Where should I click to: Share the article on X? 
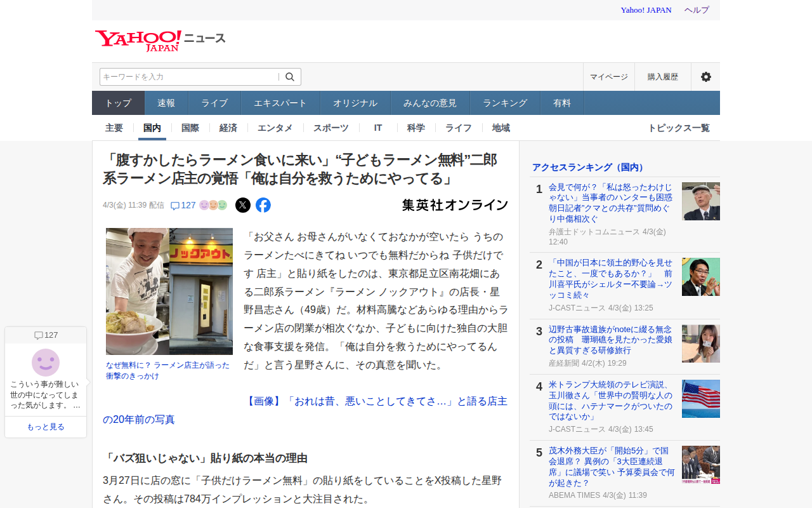pos(243,205)
